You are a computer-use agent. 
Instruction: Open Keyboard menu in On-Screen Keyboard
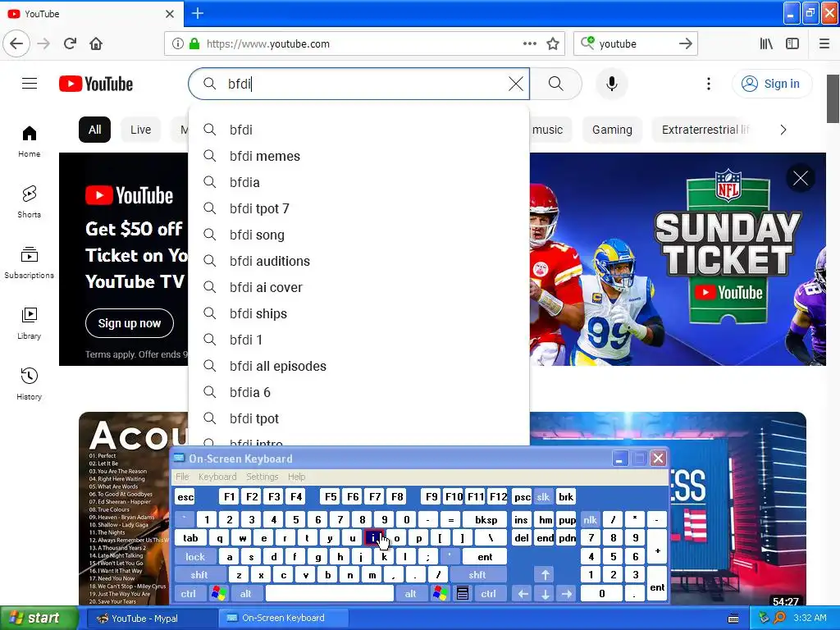pyautogui.click(x=217, y=477)
